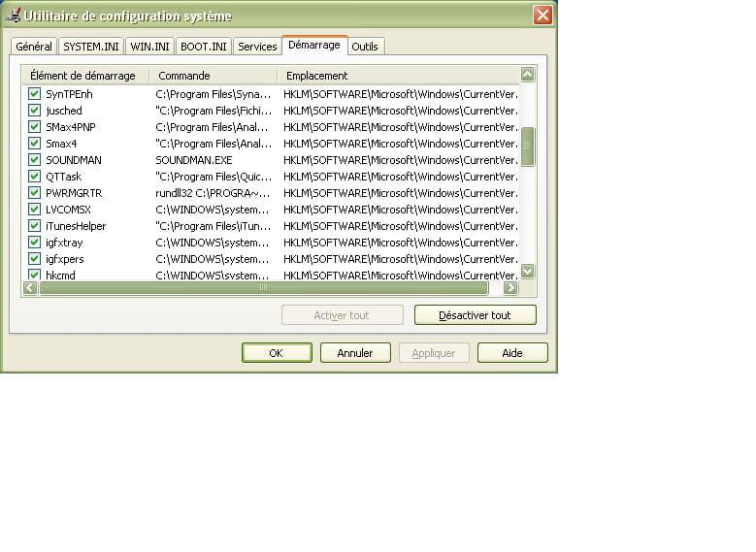
Task: Click the QTTask command path cell
Action: [x=214, y=177]
